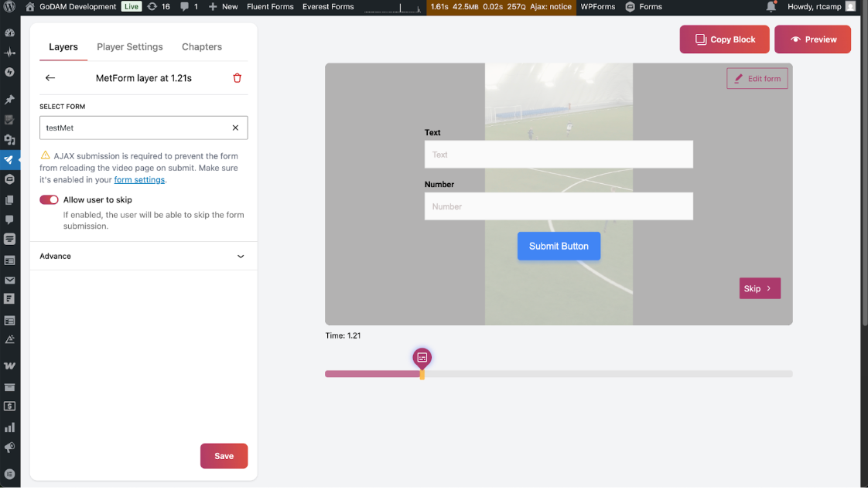868x490 pixels.
Task: Open Posts pin icon in sidebar
Action: point(10,100)
